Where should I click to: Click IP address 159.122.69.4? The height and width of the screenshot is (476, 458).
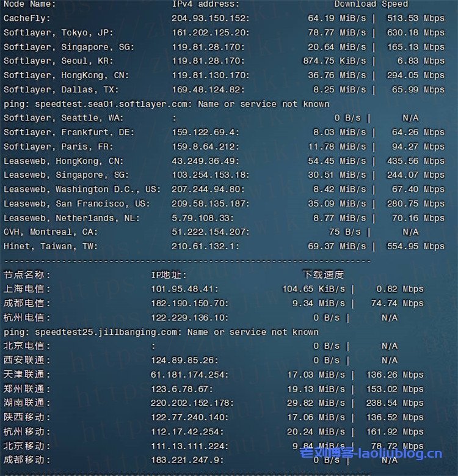coord(205,133)
